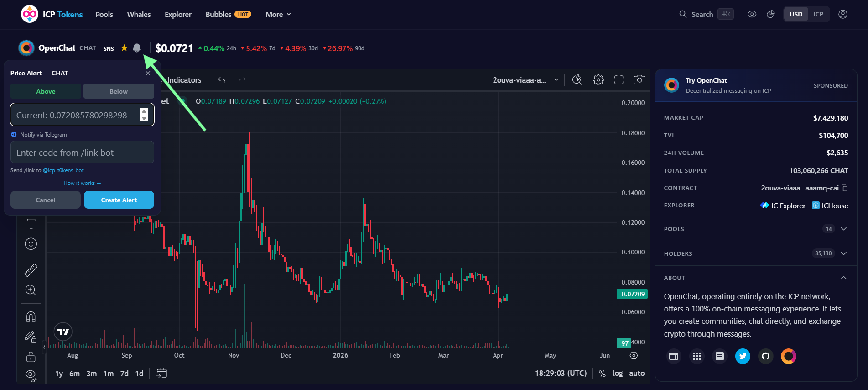Switch currency display to ICP
This screenshot has width=868, height=390.
pyautogui.click(x=818, y=14)
